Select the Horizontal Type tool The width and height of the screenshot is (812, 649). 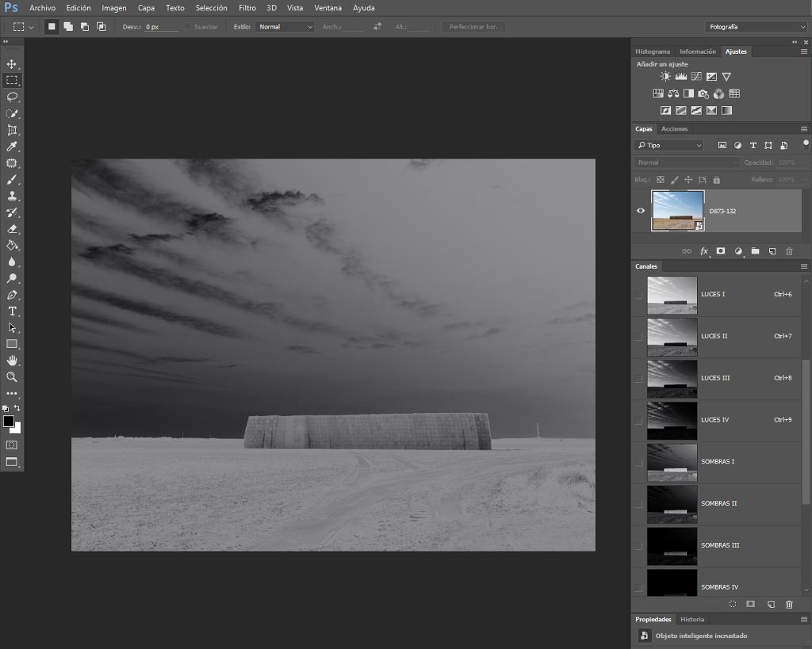pos(11,311)
